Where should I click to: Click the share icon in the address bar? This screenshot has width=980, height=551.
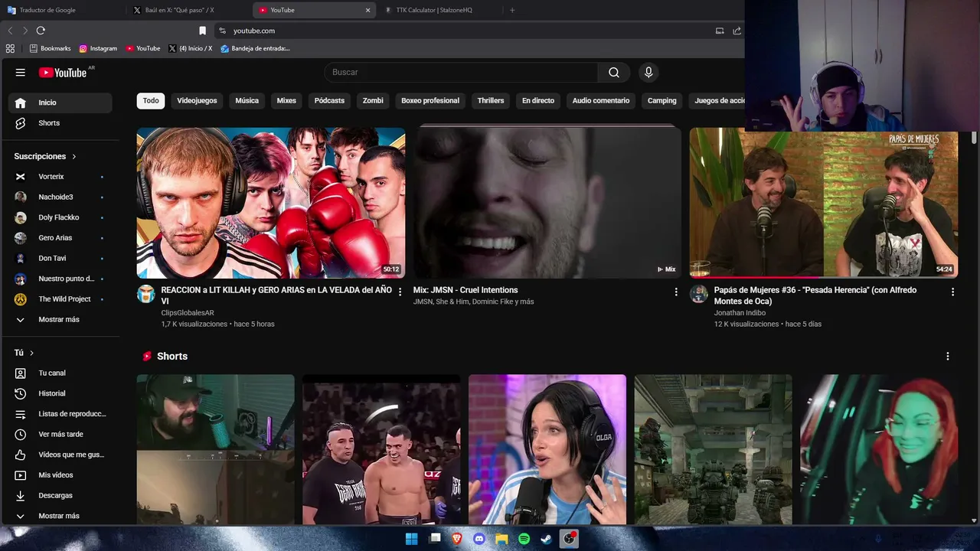737,31
